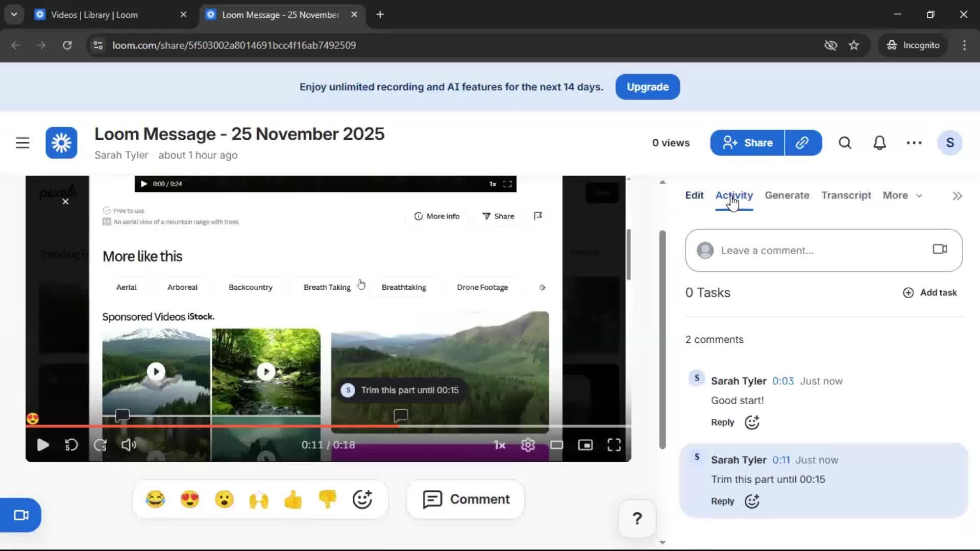This screenshot has height=551, width=980.
Task: Open search using the magnifier icon
Action: point(845,143)
